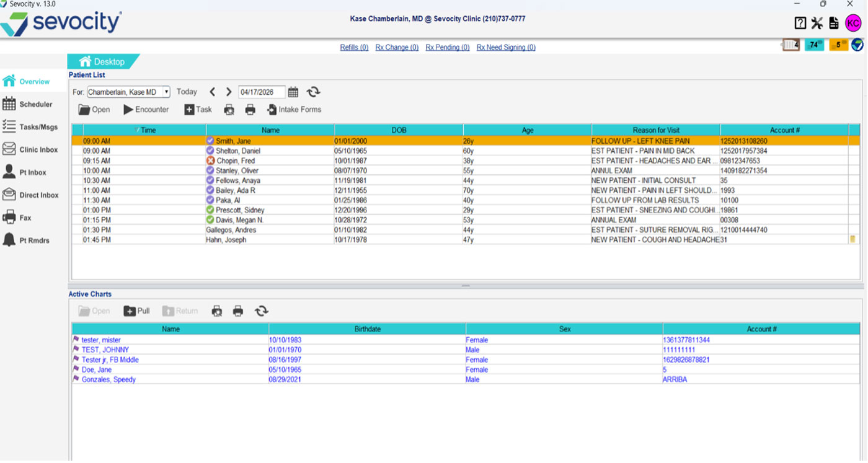Screen dimensions: 868x463
Task: Click the orange message badge showing 5
Action: 838,45
